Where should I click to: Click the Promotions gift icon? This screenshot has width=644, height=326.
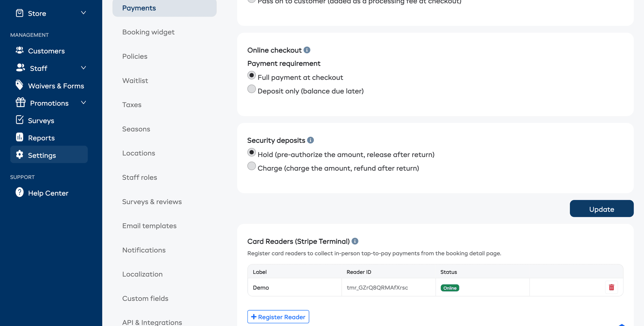click(20, 103)
